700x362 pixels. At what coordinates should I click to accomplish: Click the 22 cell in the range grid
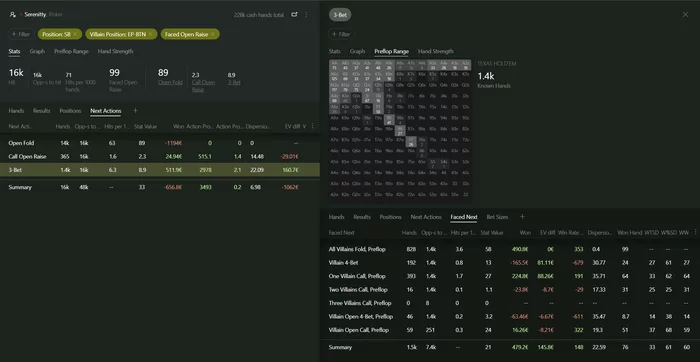(466, 195)
